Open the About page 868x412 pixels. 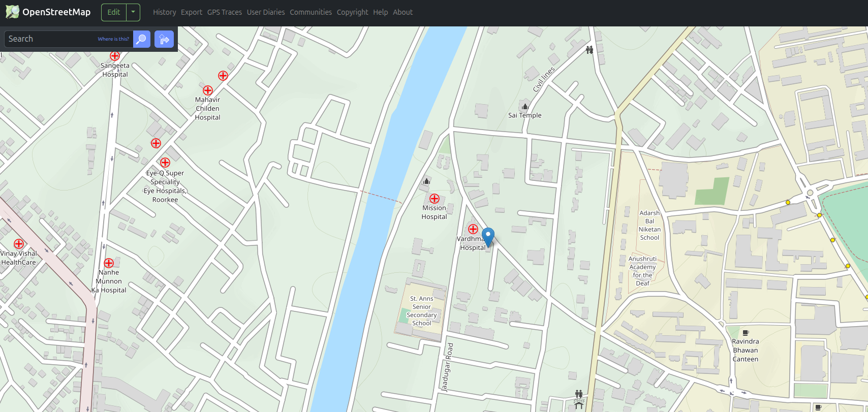coord(403,12)
